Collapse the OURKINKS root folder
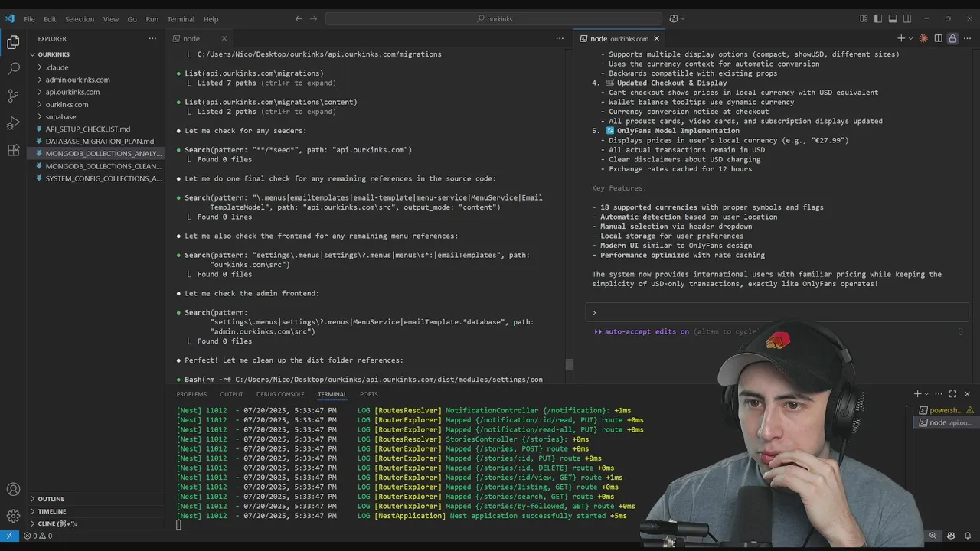Viewport: 980px width, 551px height. pyautogui.click(x=96, y=54)
